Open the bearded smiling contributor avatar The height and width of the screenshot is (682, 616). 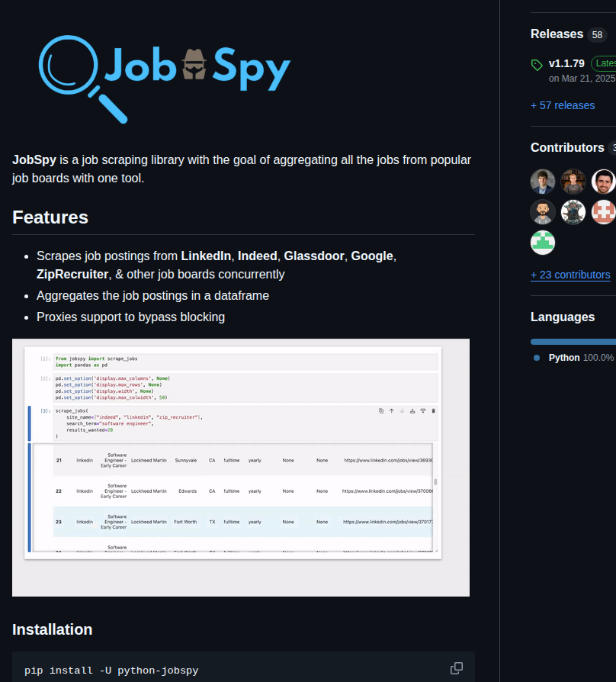pyautogui.click(x=603, y=182)
